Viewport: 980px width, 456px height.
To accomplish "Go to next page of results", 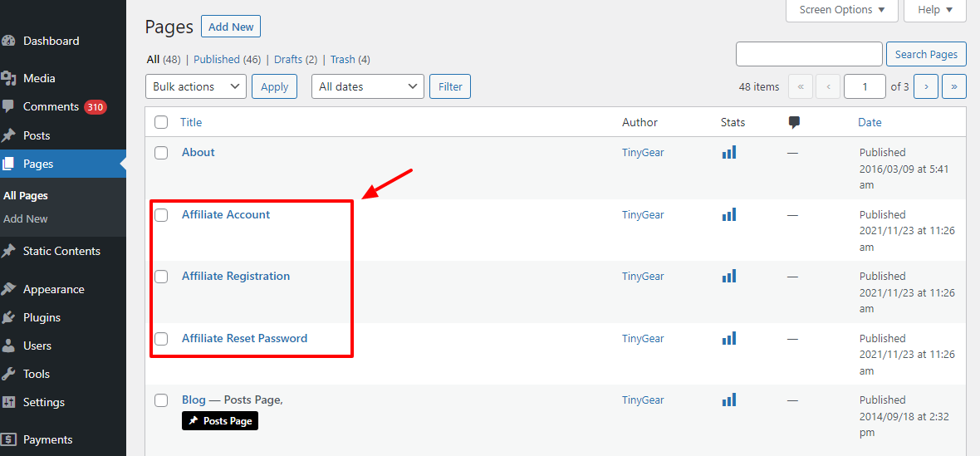I will [926, 86].
